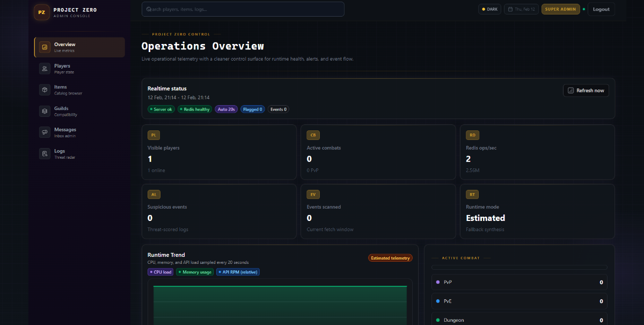Click the PL badge on Visible players
Image resolution: width=644 pixels, height=325 pixels.
(154, 136)
